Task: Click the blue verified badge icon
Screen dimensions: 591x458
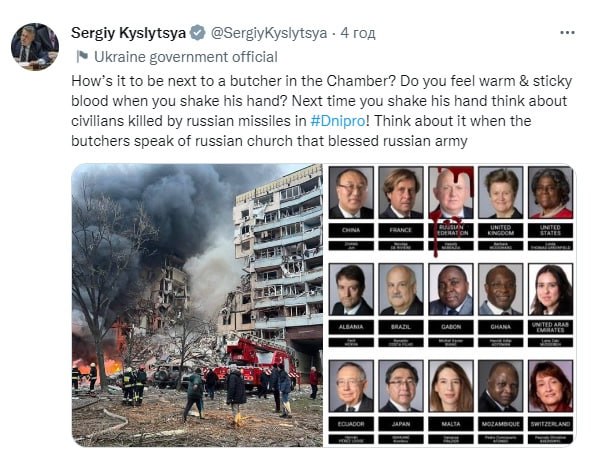Action: pos(197,33)
